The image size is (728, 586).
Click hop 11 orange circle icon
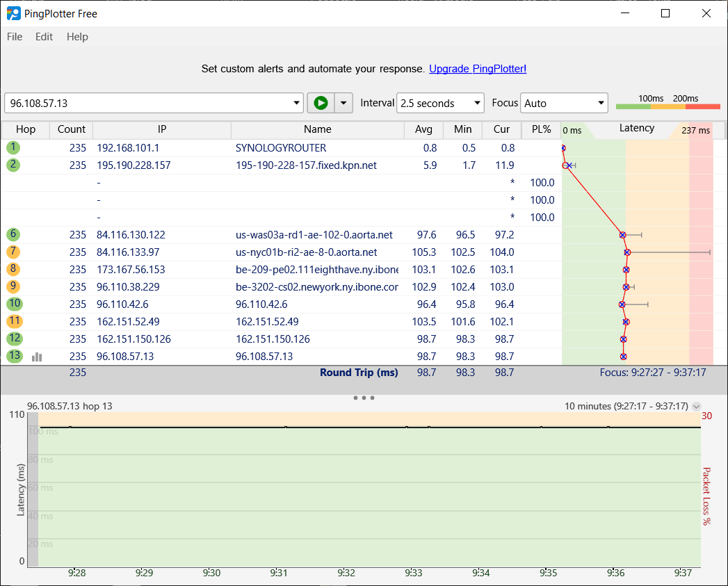[14, 321]
